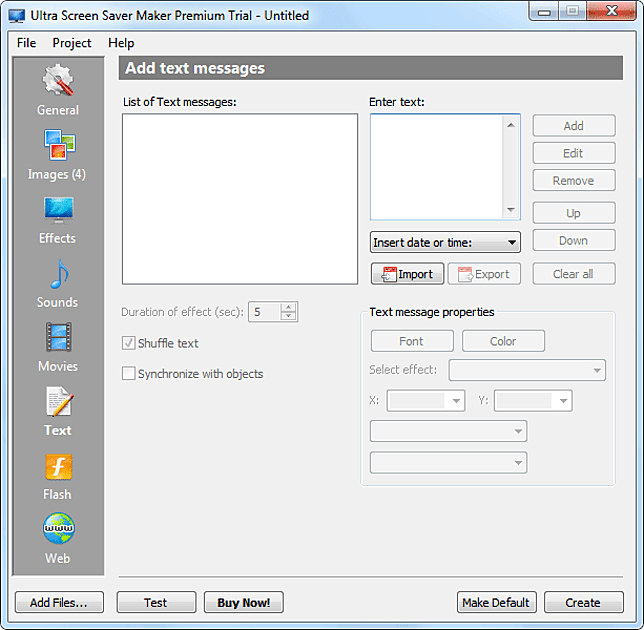Viewport: 644px width, 630px height.
Task: Decrease duration of effect value
Action: coord(288,316)
